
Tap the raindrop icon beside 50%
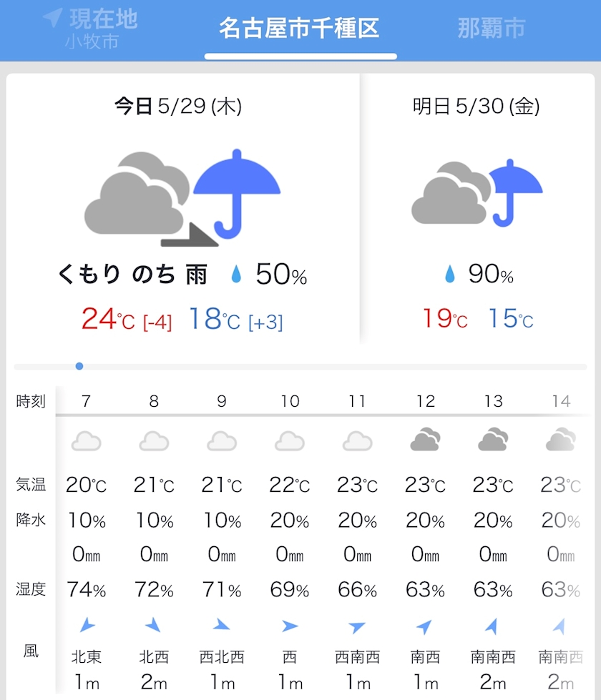(x=236, y=274)
